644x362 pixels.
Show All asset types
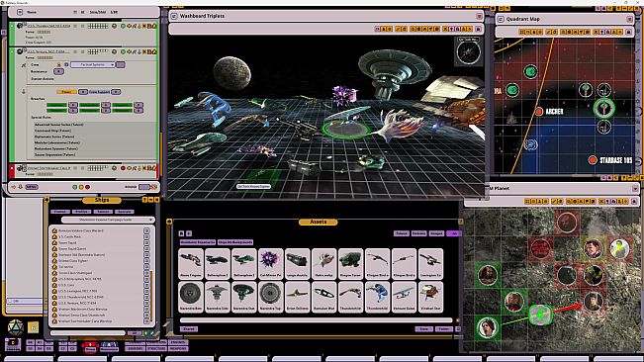(454, 233)
